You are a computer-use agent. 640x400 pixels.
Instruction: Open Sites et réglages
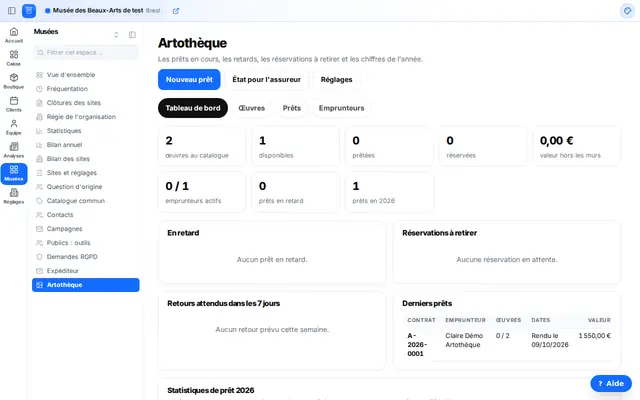click(x=86, y=173)
